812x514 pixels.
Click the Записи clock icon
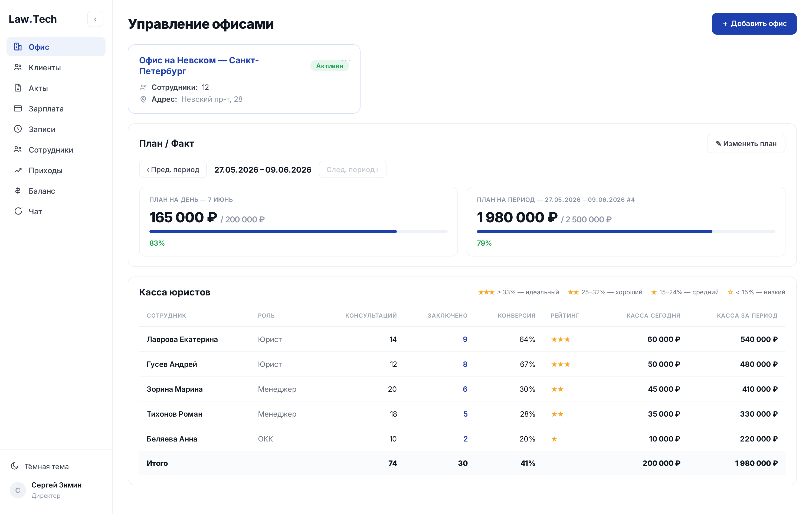pos(18,129)
